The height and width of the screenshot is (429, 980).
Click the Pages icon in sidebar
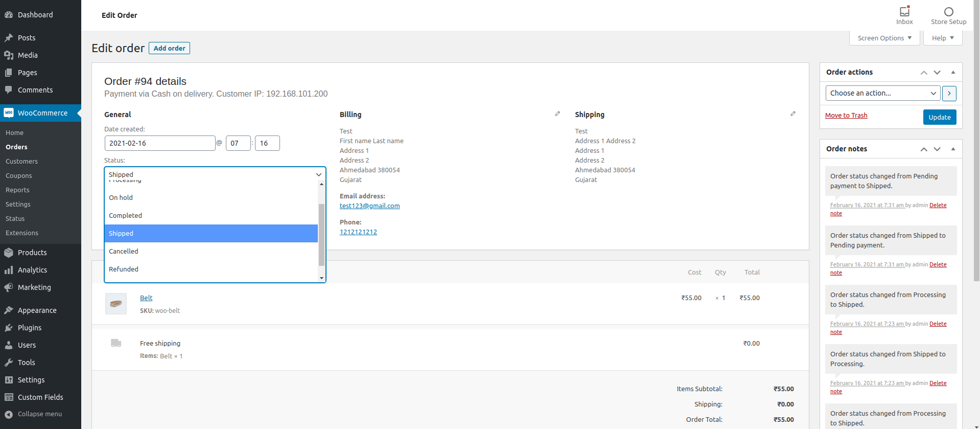[9, 73]
